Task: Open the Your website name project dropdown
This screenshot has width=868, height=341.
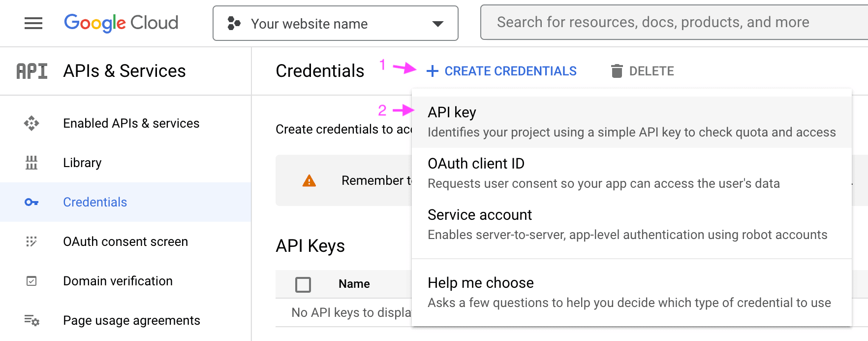Action: click(x=335, y=24)
